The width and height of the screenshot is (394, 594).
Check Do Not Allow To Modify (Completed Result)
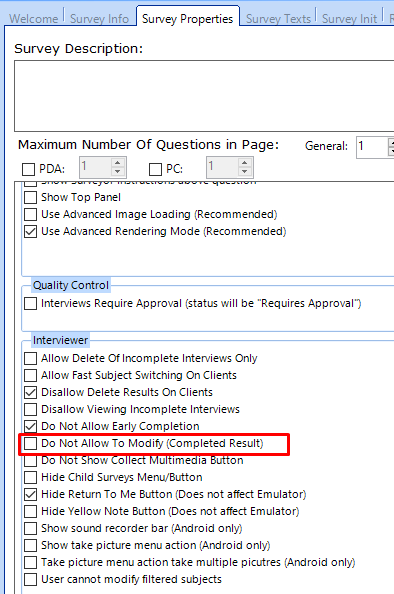pyautogui.click(x=31, y=443)
